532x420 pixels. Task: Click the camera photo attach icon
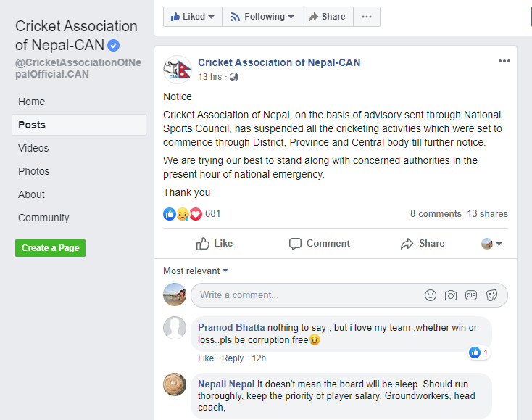pyautogui.click(x=451, y=295)
